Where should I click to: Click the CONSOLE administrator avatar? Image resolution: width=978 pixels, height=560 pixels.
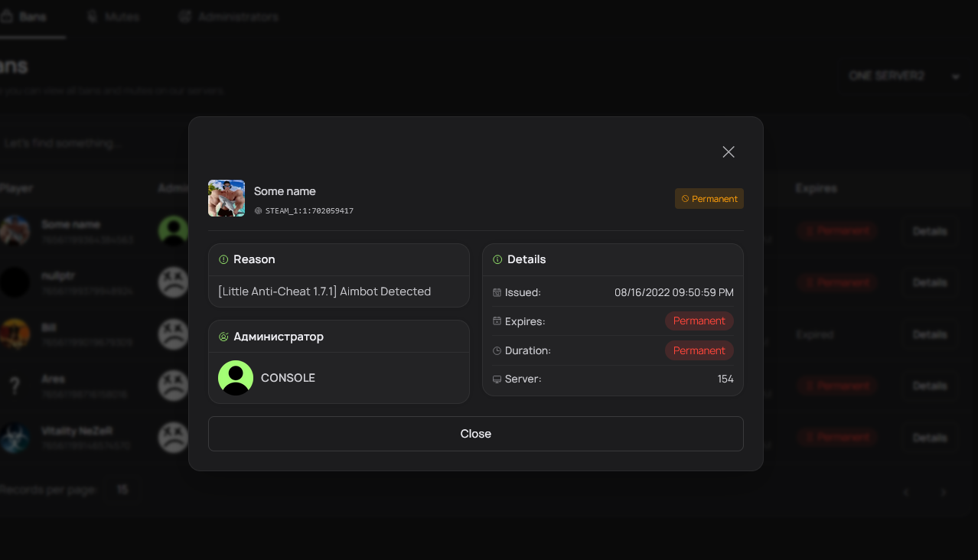click(235, 377)
